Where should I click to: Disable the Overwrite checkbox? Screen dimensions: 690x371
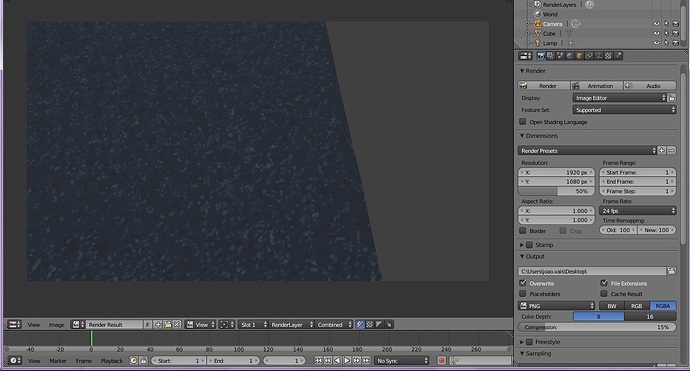pyautogui.click(x=523, y=283)
